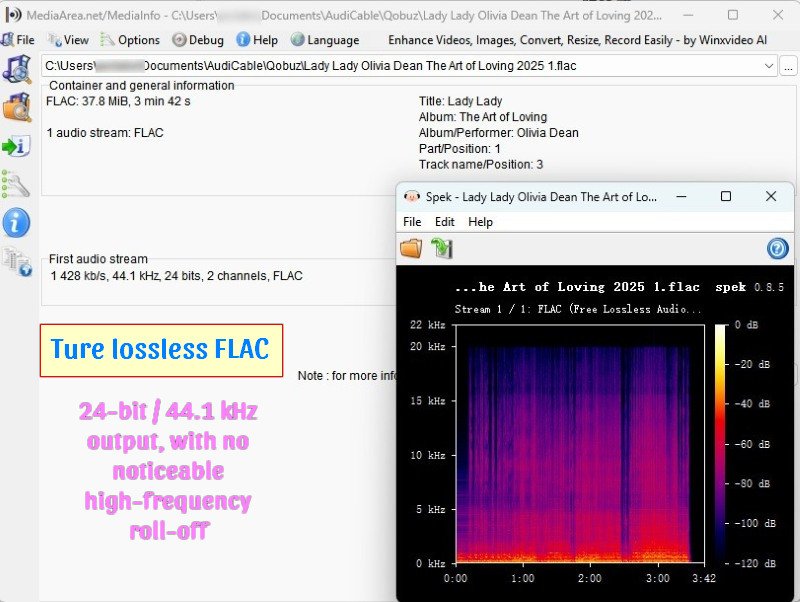Click the open folder sidebar icon in MediaInfo
Screen dimensions: 800x602
pos(16,107)
